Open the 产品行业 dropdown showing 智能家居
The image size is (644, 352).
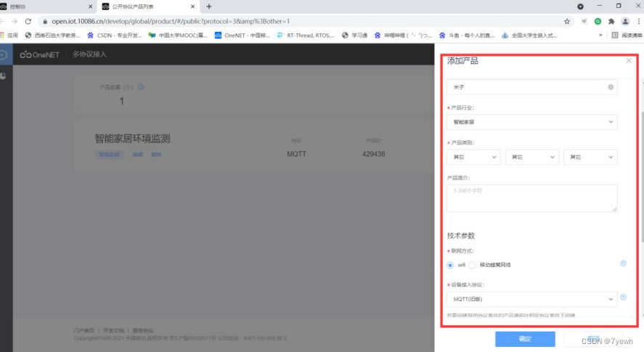coord(532,122)
